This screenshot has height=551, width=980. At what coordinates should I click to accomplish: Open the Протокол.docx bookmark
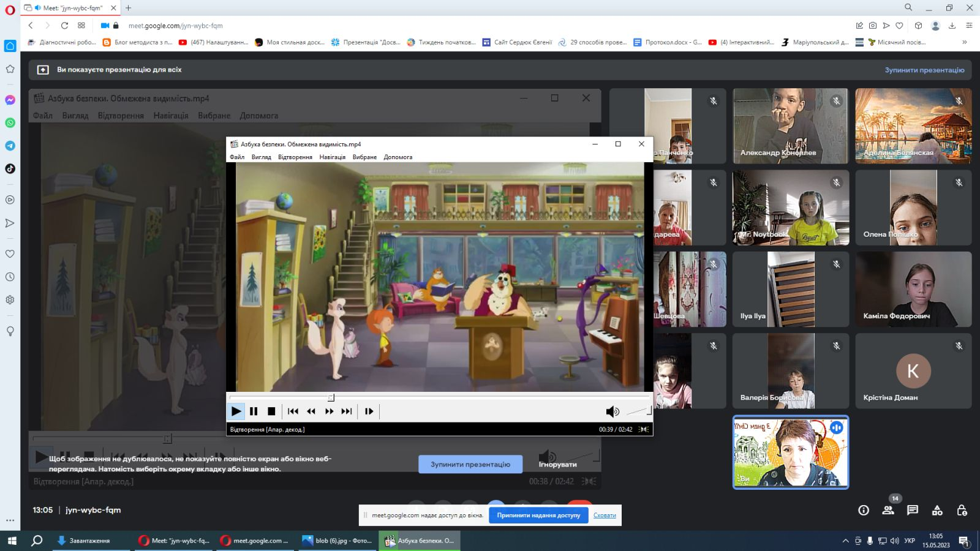coord(668,42)
